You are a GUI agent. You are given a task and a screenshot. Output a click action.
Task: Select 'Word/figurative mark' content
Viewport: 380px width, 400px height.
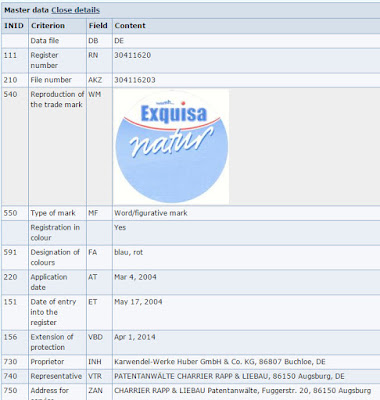point(151,213)
